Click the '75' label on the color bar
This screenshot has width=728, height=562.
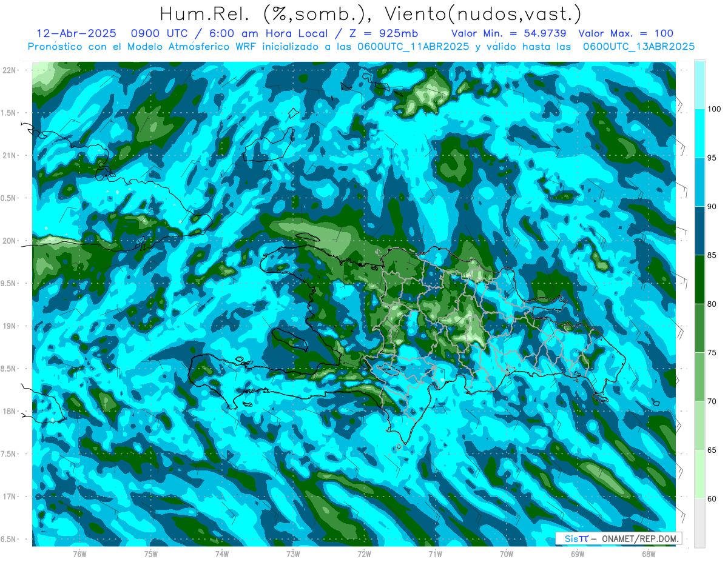(x=713, y=353)
